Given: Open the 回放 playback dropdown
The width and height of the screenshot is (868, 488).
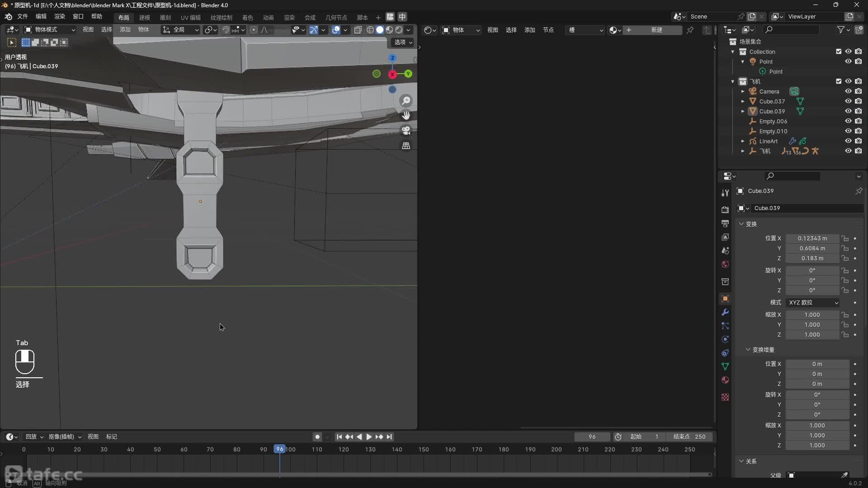Looking at the screenshot, I should tap(34, 437).
